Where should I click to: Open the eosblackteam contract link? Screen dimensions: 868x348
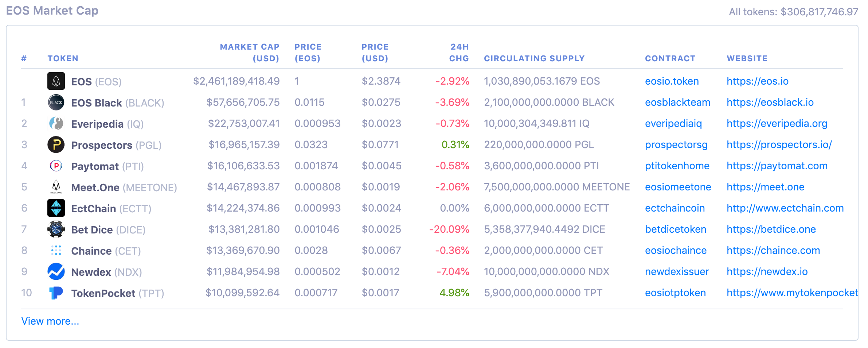[677, 102]
